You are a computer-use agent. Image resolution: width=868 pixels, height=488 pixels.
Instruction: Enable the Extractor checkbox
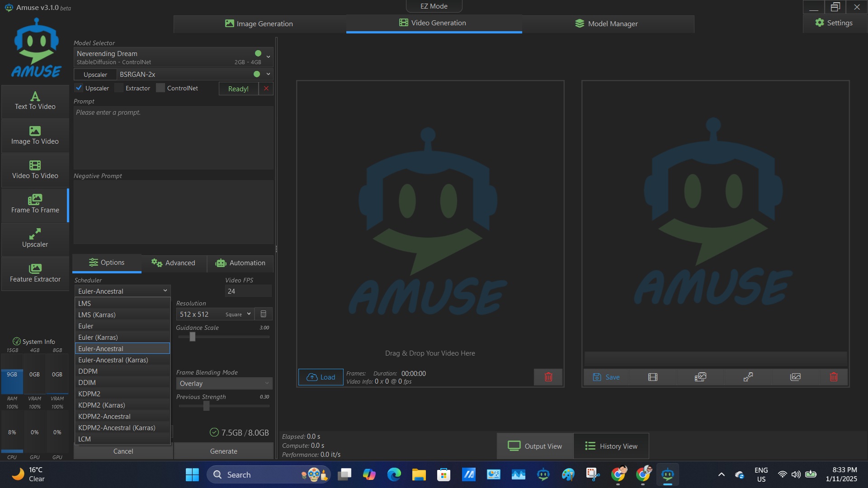click(119, 88)
